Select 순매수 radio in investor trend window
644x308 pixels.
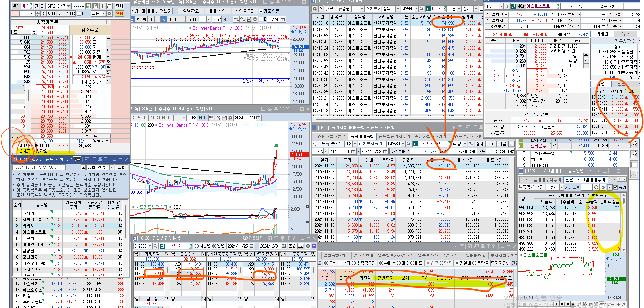(x=381, y=263)
